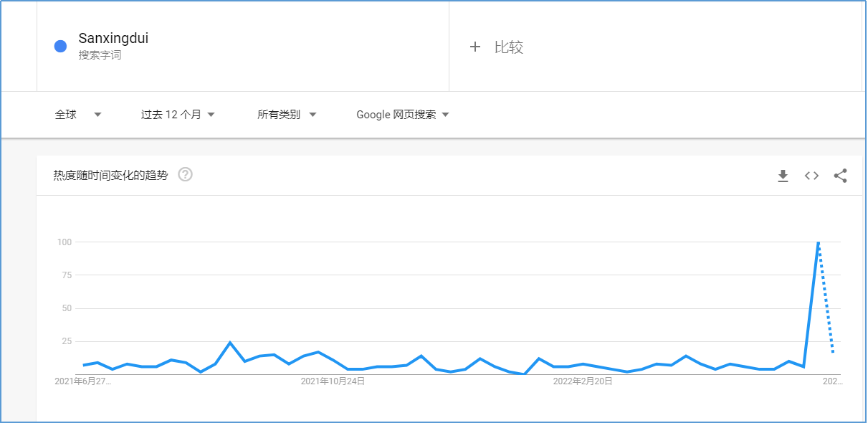
Task: Click the 搜索字词 label under Sanxingdui
Action: point(100,55)
